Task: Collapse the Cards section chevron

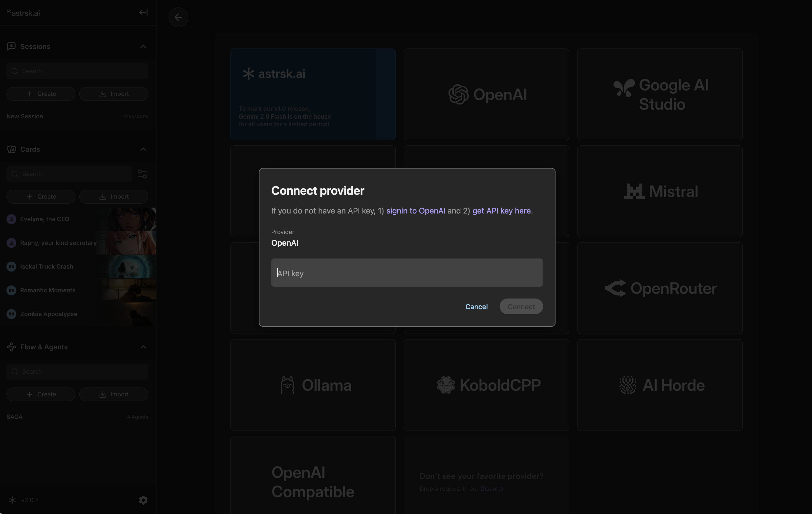Action: click(x=143, y=149)
